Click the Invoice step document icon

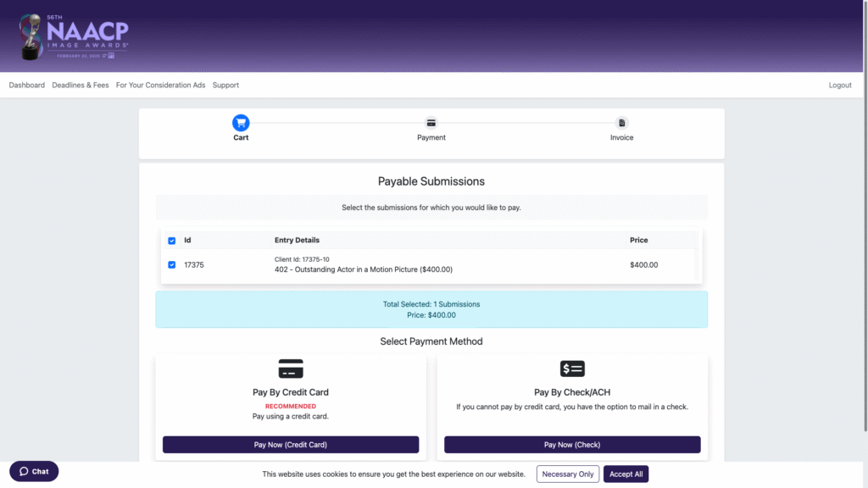(621, 123)
